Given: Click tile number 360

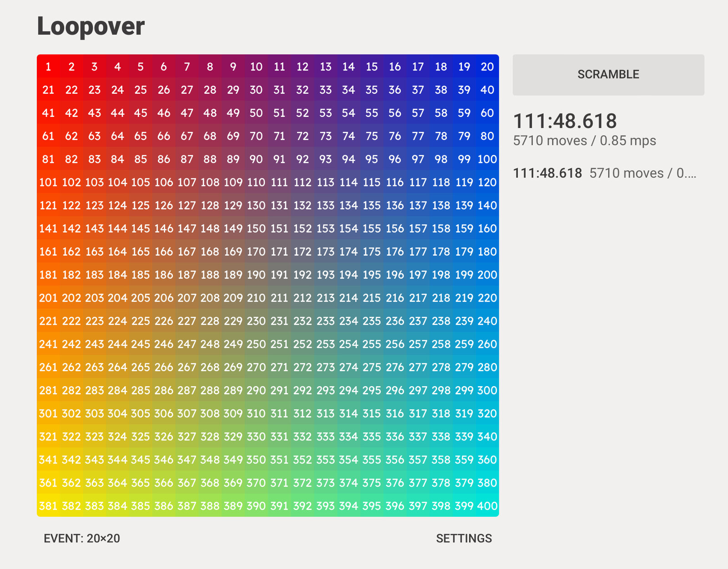Looking at the screenshot, I should coord(487,459).
